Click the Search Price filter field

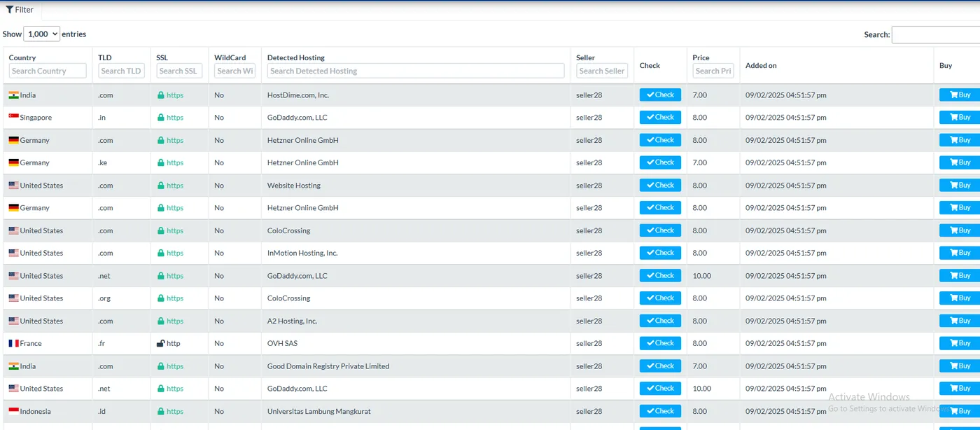click(713, 71)
